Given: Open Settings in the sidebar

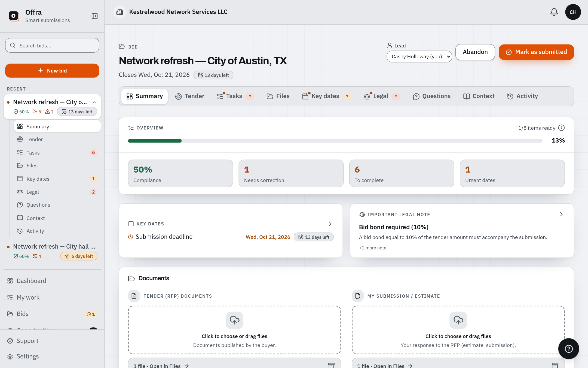Looking at the screenshot, I should pyautogui.click(x=52, y=356).
